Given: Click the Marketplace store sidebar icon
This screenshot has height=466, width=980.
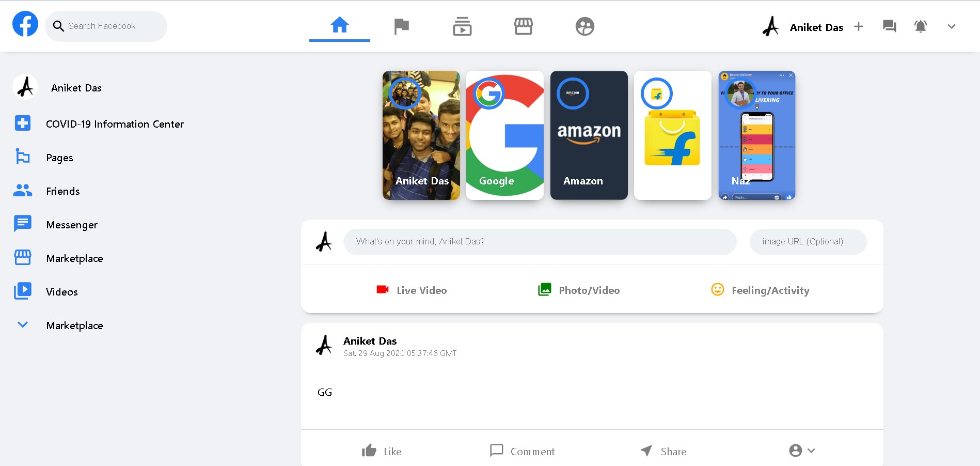Looking at the screenshot, I should coord(23,257).
